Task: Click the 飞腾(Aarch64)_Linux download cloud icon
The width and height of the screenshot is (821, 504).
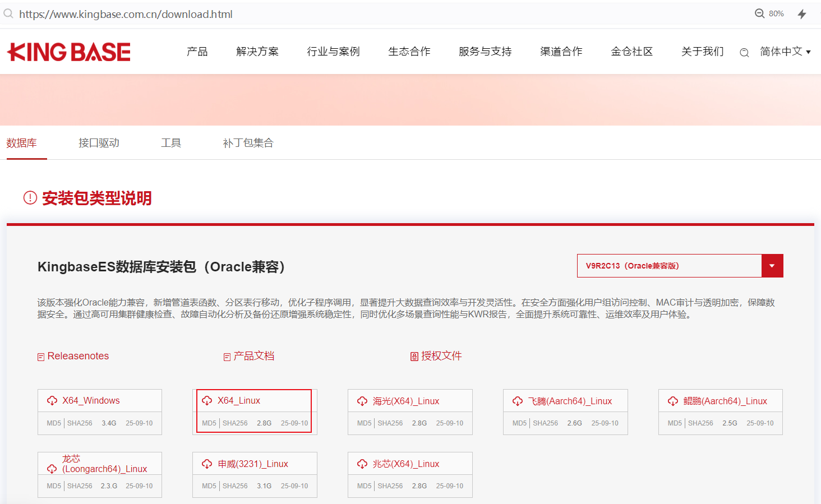Action: coord(518,401)
